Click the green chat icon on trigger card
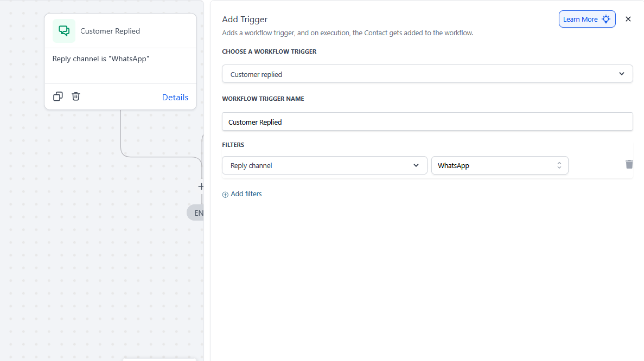 coord(64,31)
